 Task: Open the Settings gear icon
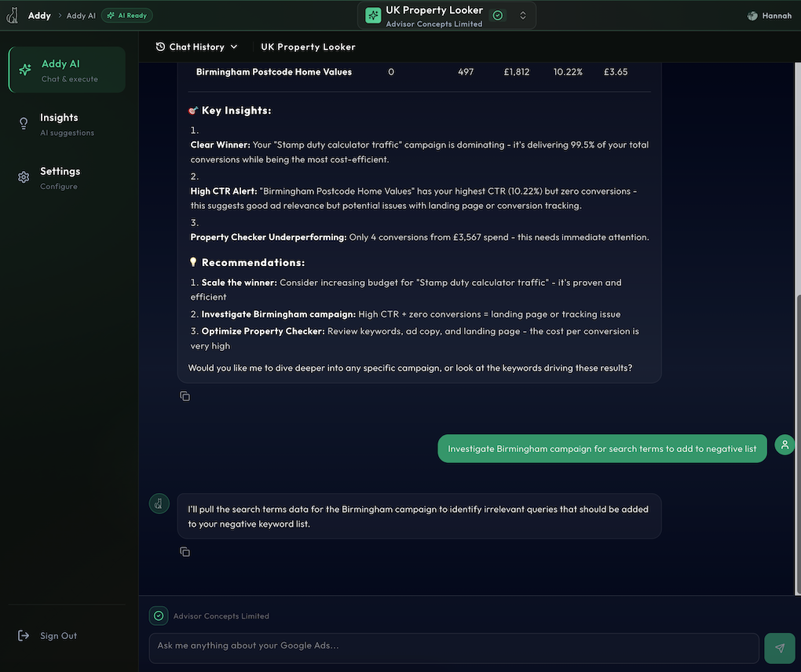point(24,177)
